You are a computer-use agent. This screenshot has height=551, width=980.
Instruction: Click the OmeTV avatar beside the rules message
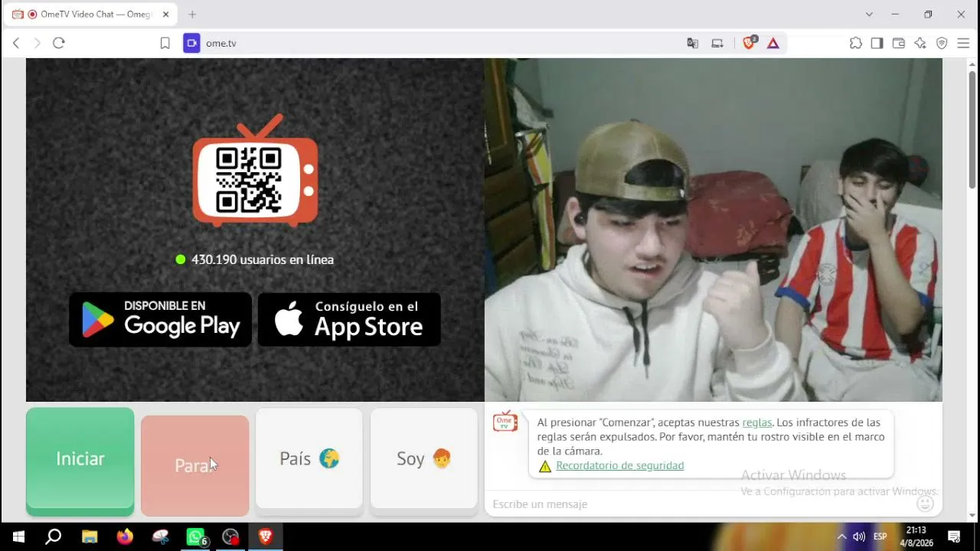click(x=505, y=422)
